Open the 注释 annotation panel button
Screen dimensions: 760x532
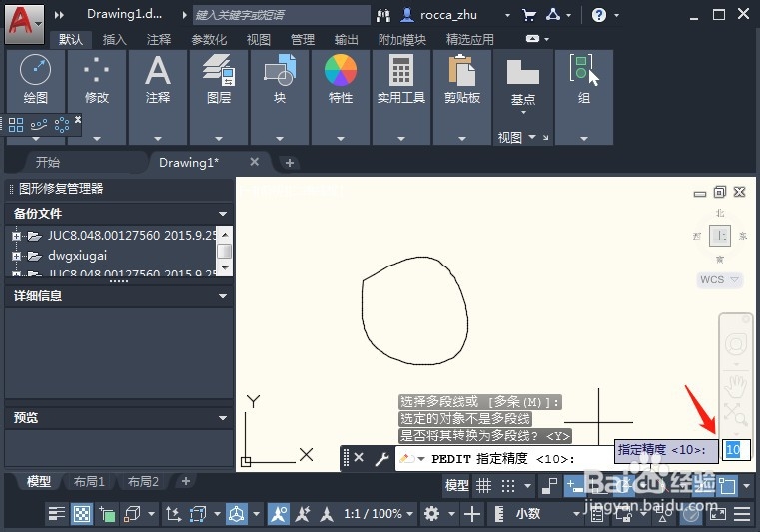point(158,80)
